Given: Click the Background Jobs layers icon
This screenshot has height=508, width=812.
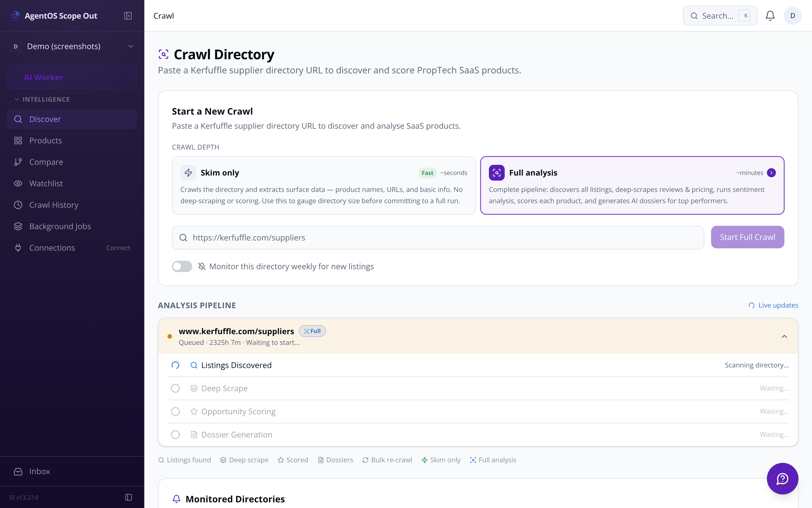Looking at the screenshot, I should click(x=18, y=226).
